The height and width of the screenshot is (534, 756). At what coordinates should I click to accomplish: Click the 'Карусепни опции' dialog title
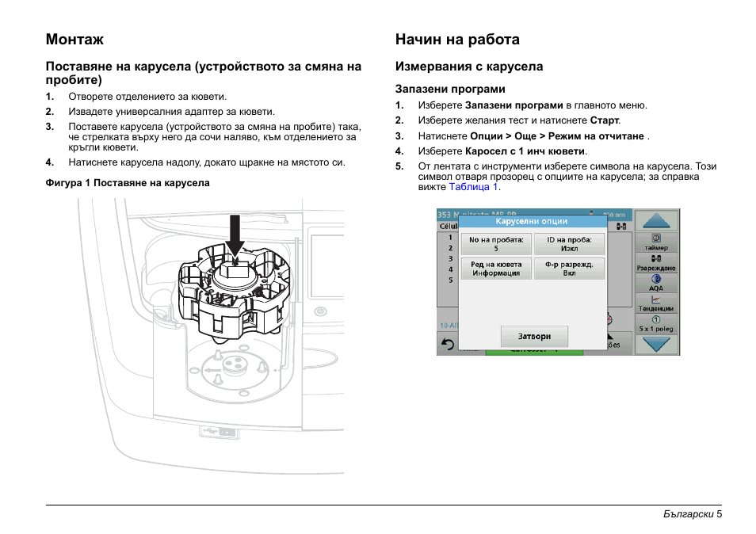coord(531,221)
